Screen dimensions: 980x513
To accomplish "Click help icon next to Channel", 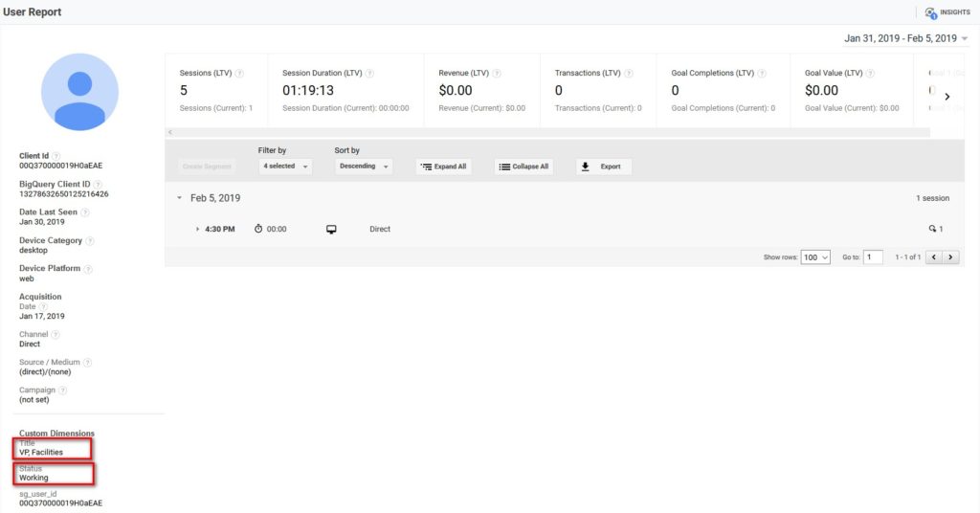I will 56,334.
